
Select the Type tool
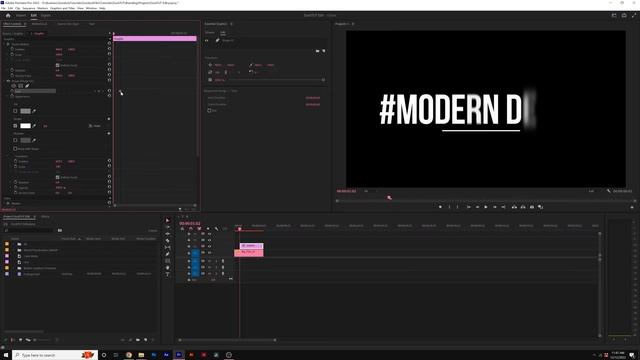coord(167,274)
